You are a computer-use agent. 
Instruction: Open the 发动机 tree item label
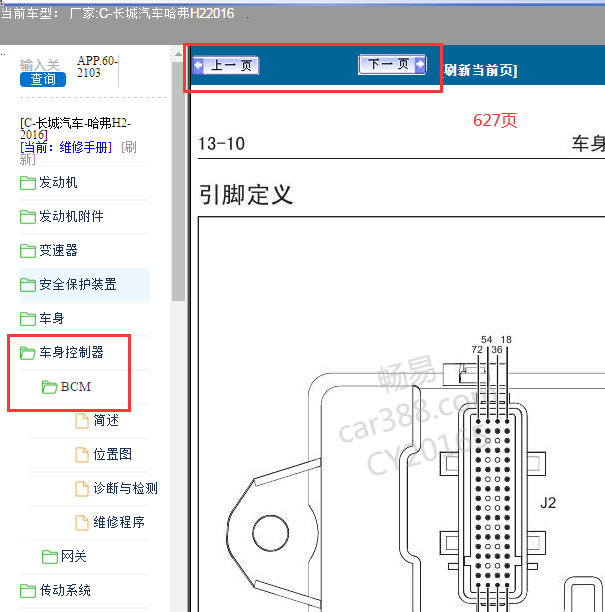(x=58, y=183)
